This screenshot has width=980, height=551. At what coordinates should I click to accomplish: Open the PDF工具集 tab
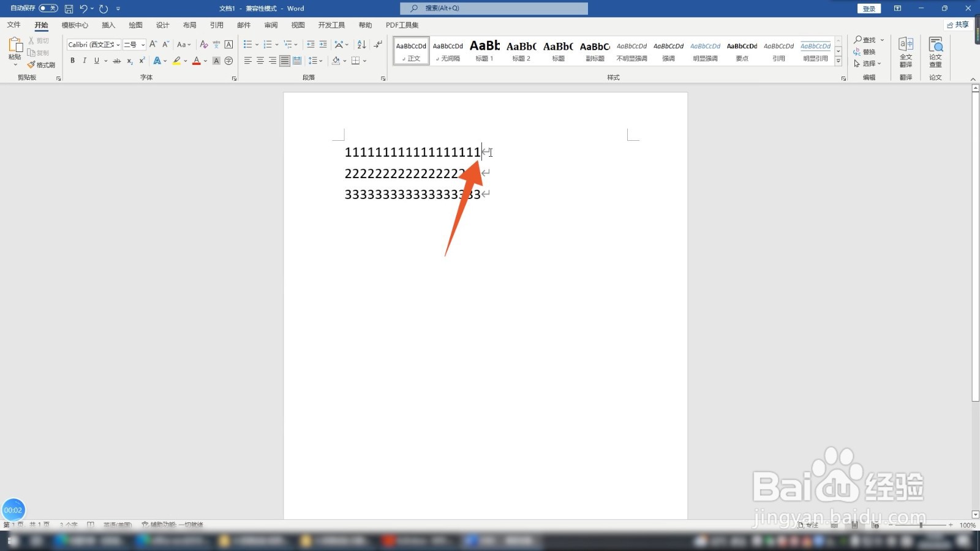pos(402,25)
